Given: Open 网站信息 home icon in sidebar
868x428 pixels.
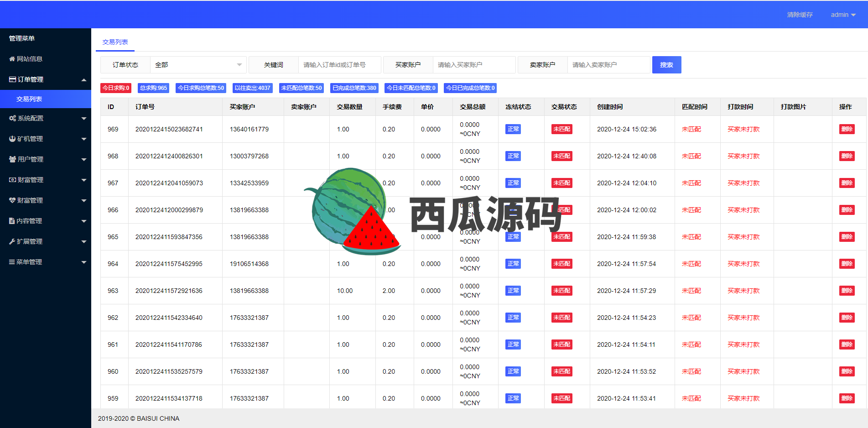Looking at the screenshot, I should [x=12, y=59].
